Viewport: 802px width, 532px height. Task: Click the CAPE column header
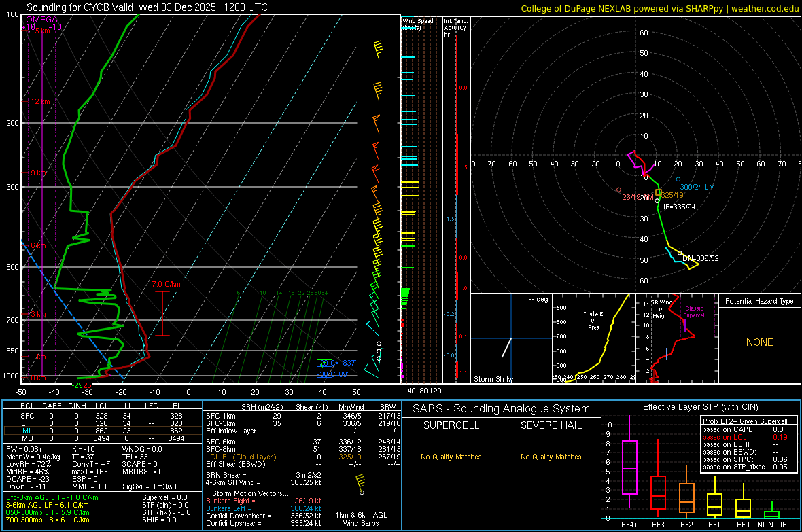pyautogui.click(x=52, y=406)
